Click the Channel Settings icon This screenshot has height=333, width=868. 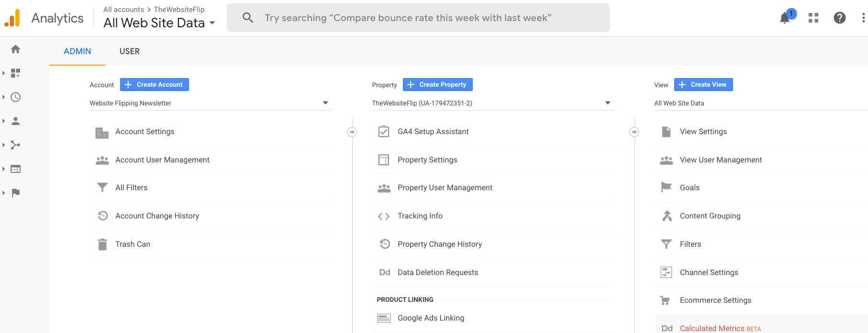pos(666,272)
